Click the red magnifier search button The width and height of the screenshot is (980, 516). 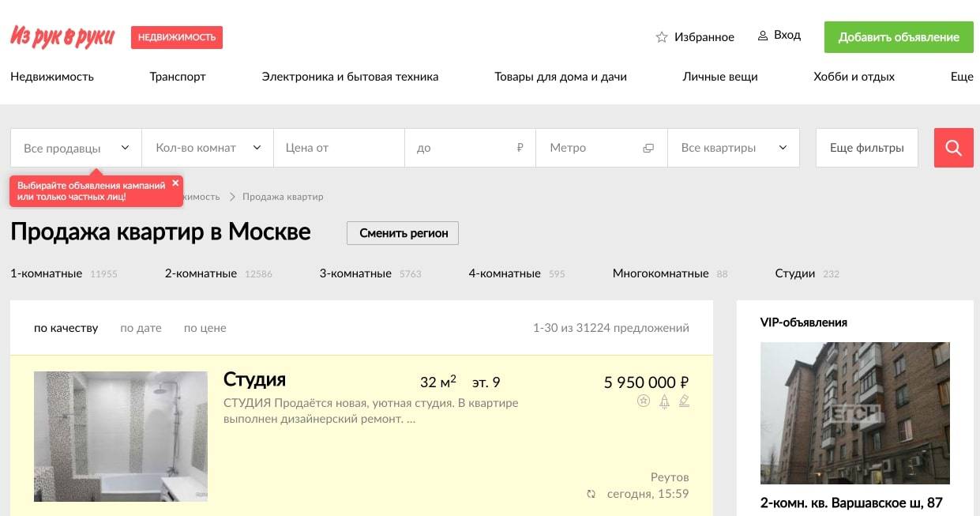point(953,148)
